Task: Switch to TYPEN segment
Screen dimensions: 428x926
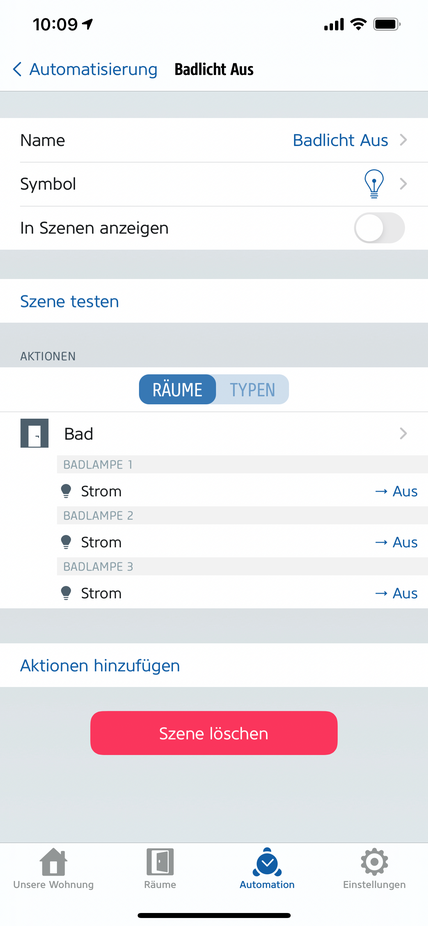Action: 253,390
